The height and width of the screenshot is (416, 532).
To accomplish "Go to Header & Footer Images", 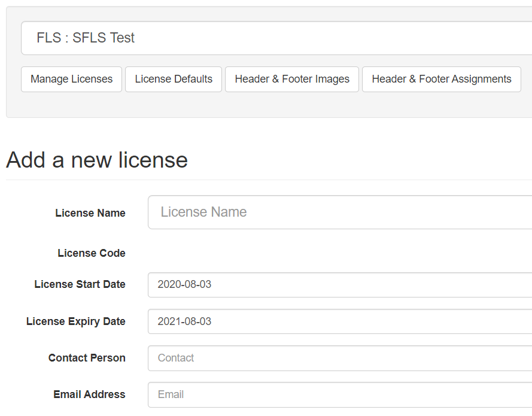I will coord(292,79).
